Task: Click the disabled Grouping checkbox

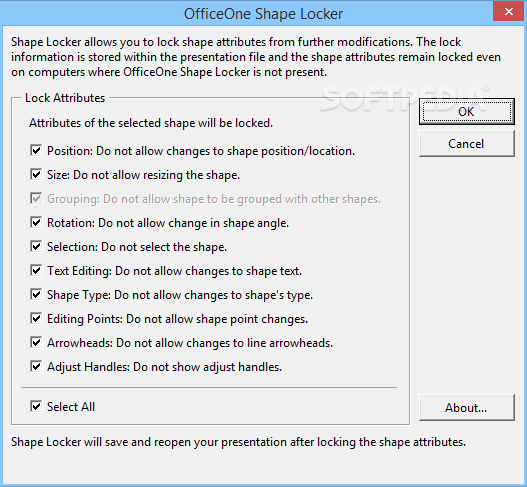Action: 36,198
